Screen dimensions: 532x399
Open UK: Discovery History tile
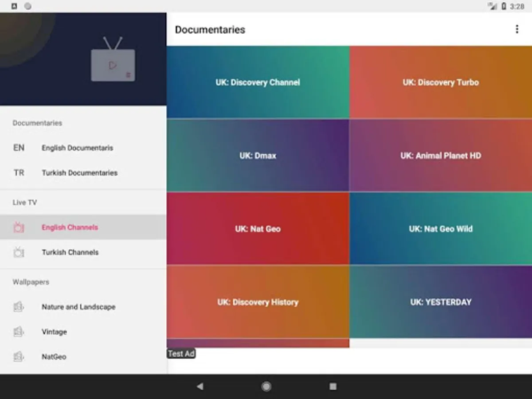click(258, 302)
